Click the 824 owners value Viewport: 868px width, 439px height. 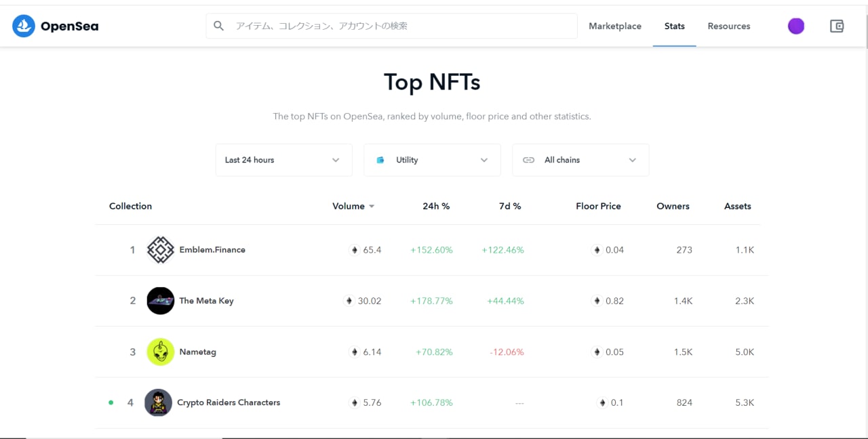pyautogui.click(x=684, y=402)
